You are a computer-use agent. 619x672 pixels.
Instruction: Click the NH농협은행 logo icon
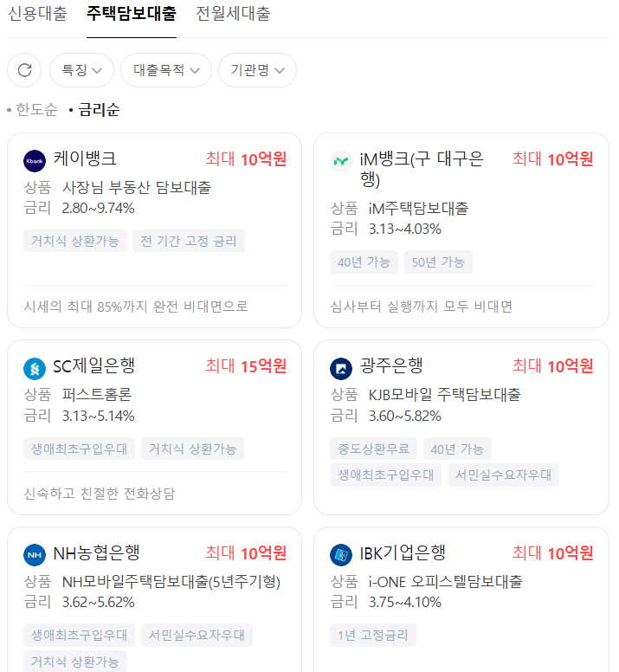[35, 555]
